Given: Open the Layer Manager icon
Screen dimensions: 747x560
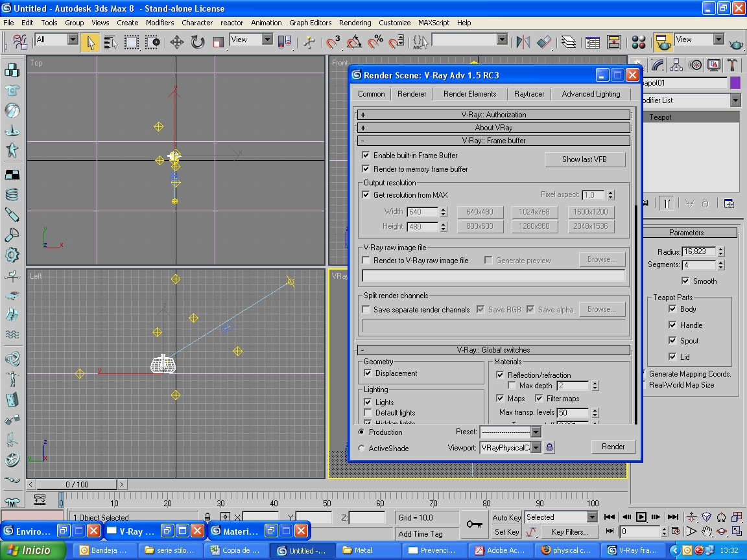Looking at the screenshot, I should click(x=569, y=42).
